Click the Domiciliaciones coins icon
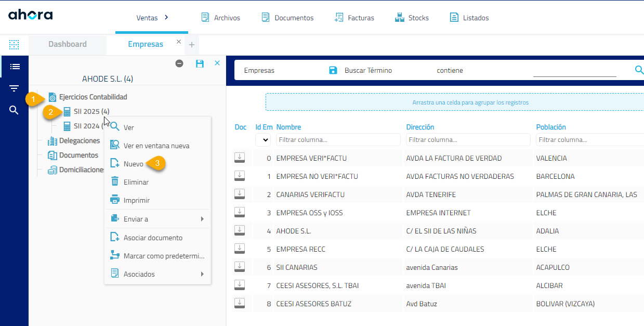 pos(52,170)
